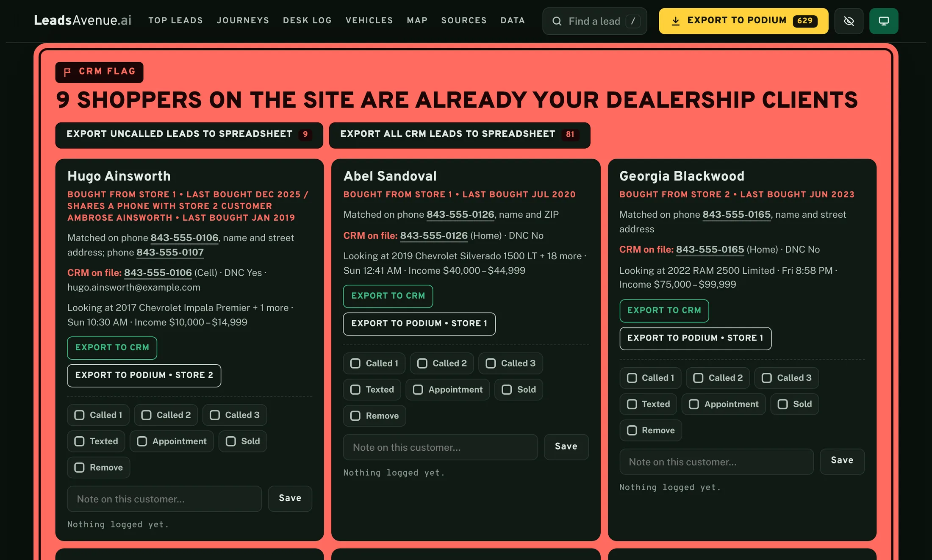Export Abel Sandoval to Podium Store 1
The image size is (932, 560).
point(419,324)
